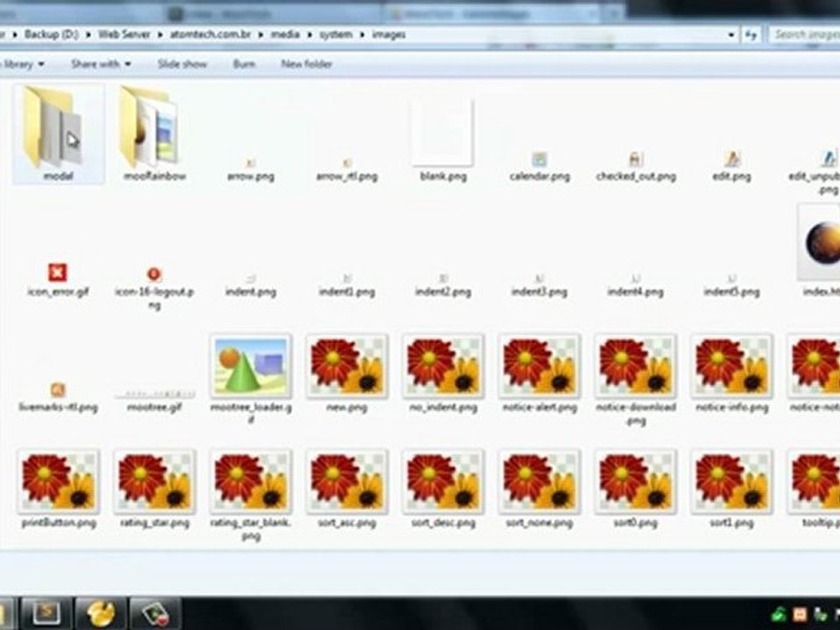This screenshot has width=840, height=630.
Task: Expand arrow after Web Server breadcrumb
Action: point(160,35)
